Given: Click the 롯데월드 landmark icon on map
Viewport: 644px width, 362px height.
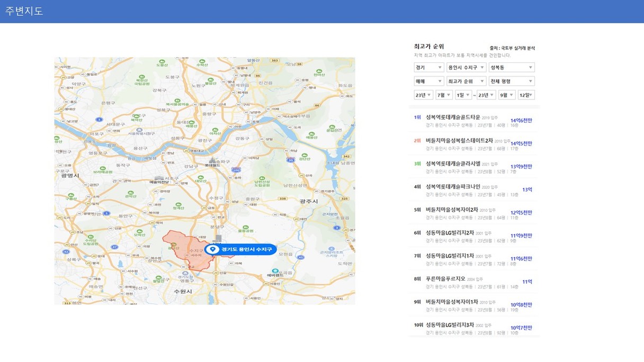Looking at the screenshot, I should (x=212, y=160).
